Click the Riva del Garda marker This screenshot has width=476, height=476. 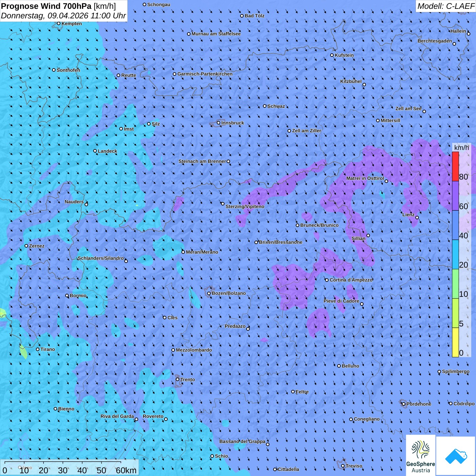coord(137,420)
